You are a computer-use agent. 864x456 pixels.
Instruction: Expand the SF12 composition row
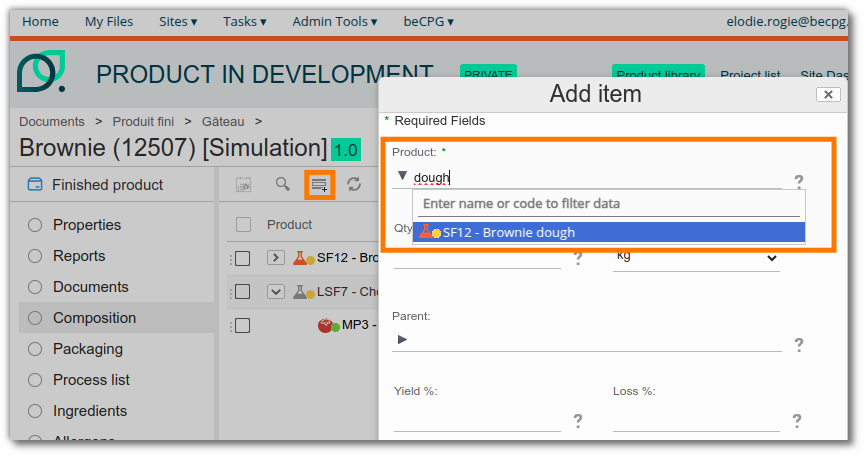[276, 258]
